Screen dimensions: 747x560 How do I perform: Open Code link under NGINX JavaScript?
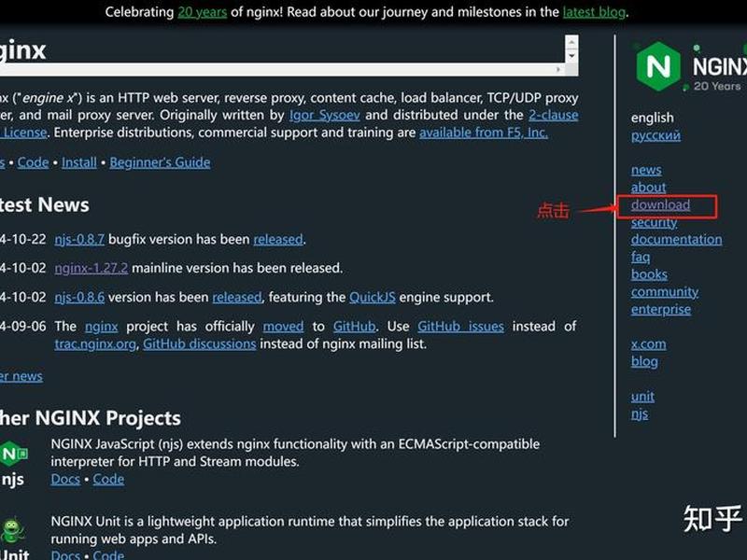(x=108, y=479)
